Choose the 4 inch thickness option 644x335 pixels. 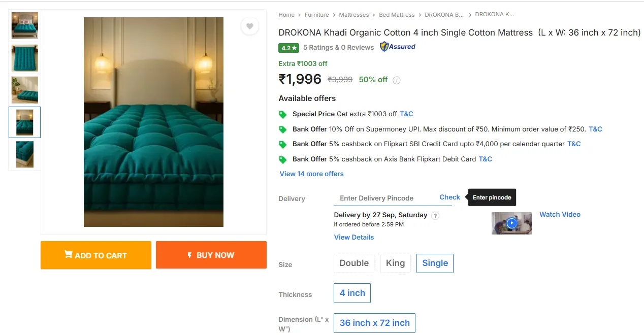click(352, 293)
